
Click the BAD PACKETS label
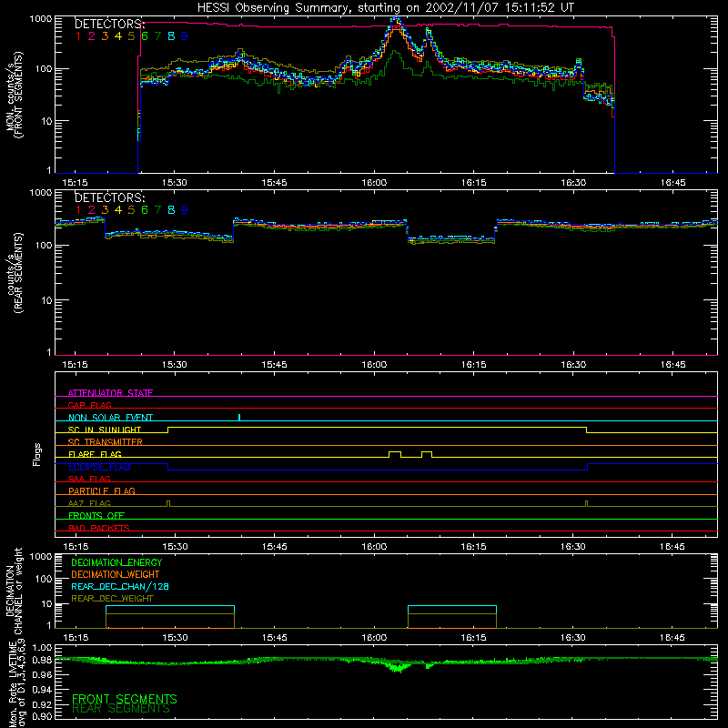[99, 528]
